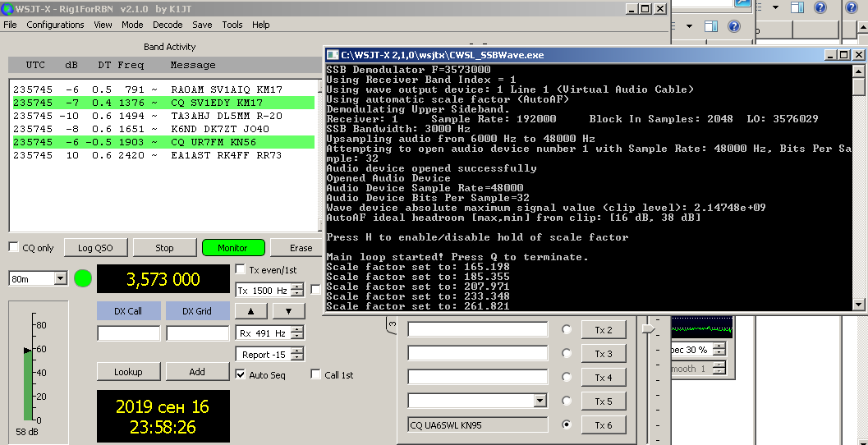Click help icon in background window with search box

[734, 26]
